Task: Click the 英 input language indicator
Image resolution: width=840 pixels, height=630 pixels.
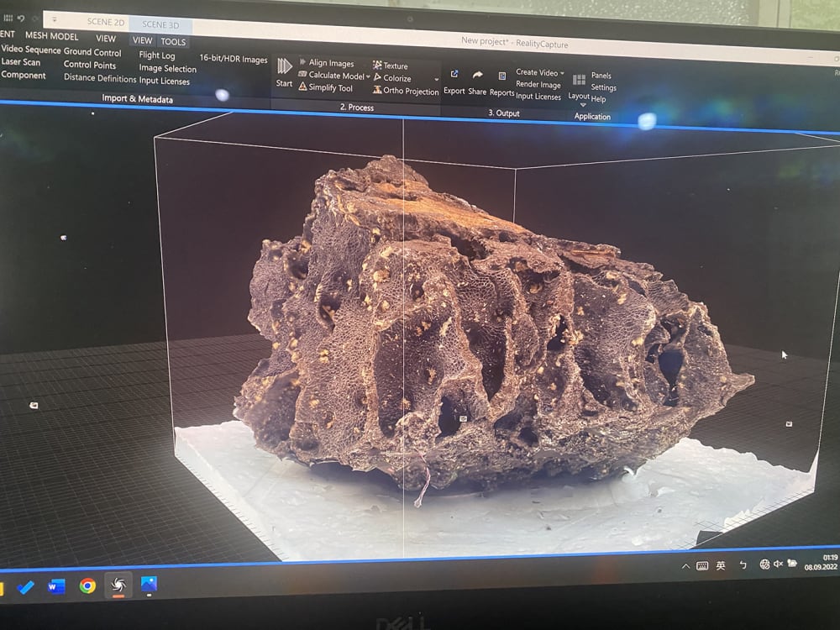Action: 721,565
